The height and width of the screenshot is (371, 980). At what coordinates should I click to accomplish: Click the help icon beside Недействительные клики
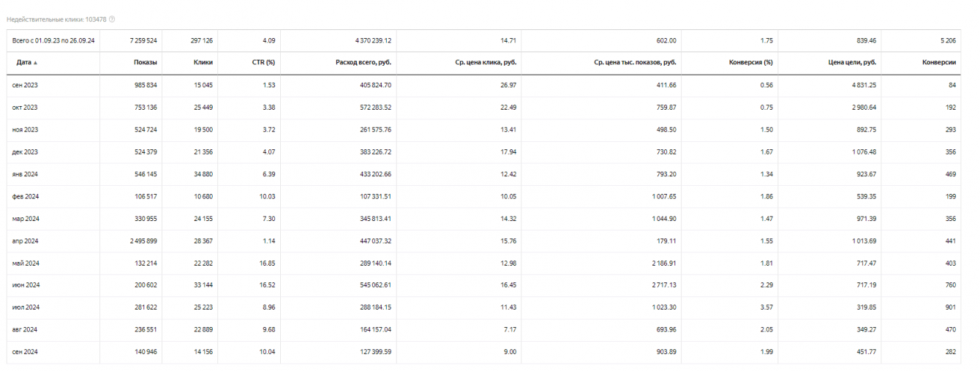[112, 19]
